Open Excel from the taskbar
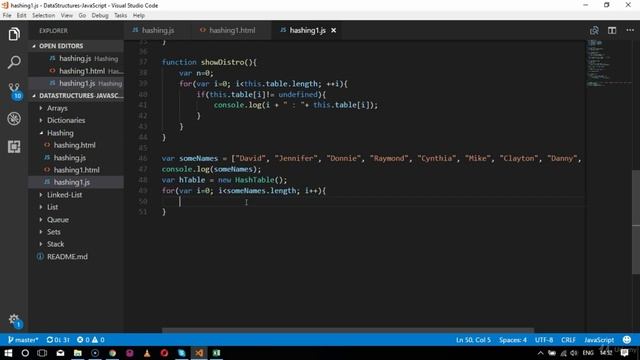 (216, 353)
